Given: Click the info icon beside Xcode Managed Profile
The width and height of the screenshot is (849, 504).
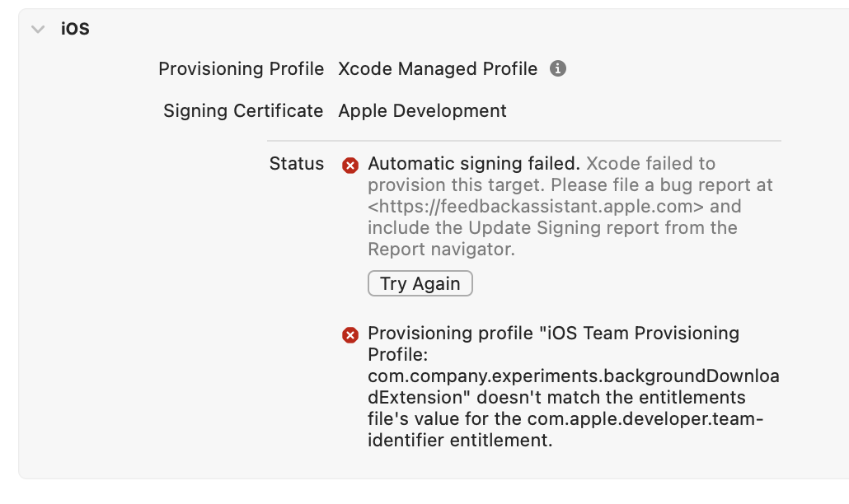Looking at the screenshot, I should coord(558,69).
